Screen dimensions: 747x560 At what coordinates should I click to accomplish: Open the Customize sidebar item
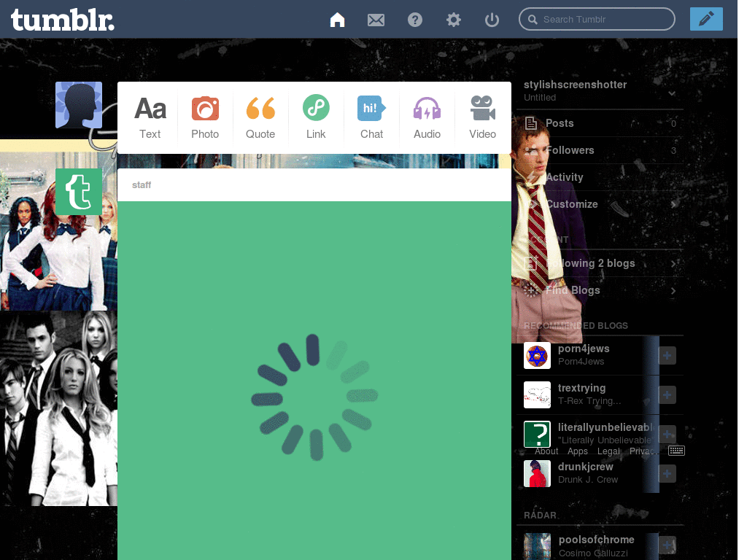tap(600, 204)
